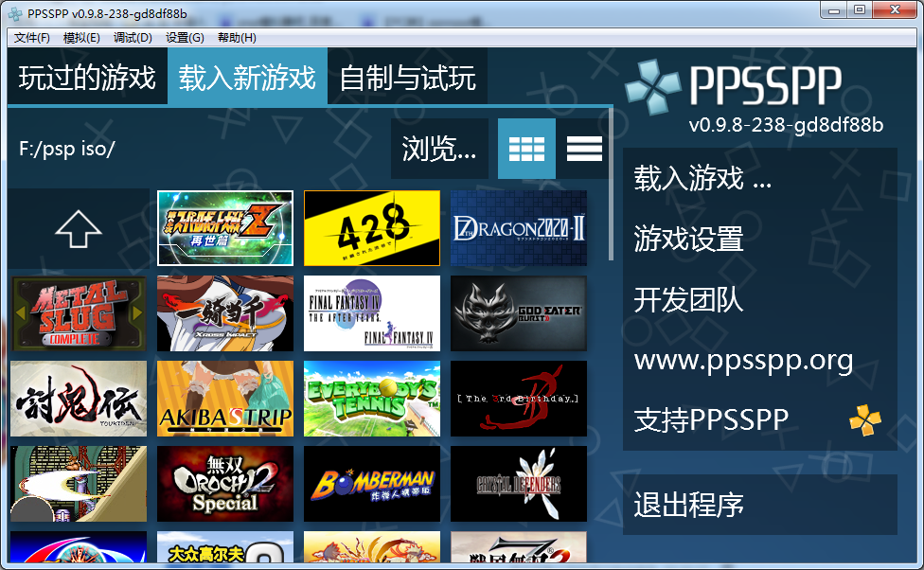Viewport: 924px width, 570px height.
Task: Launch The 3rd Birthday
Action: (x=519, y=399)
